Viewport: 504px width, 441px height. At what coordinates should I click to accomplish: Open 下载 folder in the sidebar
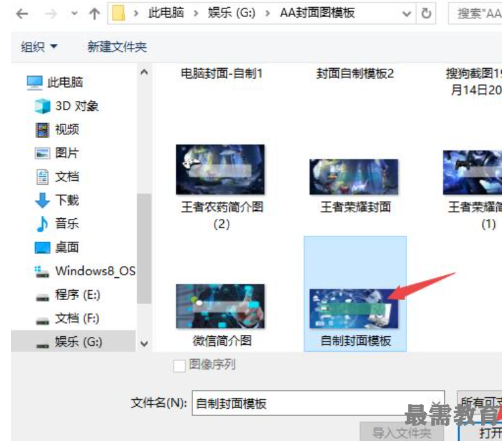click(x=57, y=200)
